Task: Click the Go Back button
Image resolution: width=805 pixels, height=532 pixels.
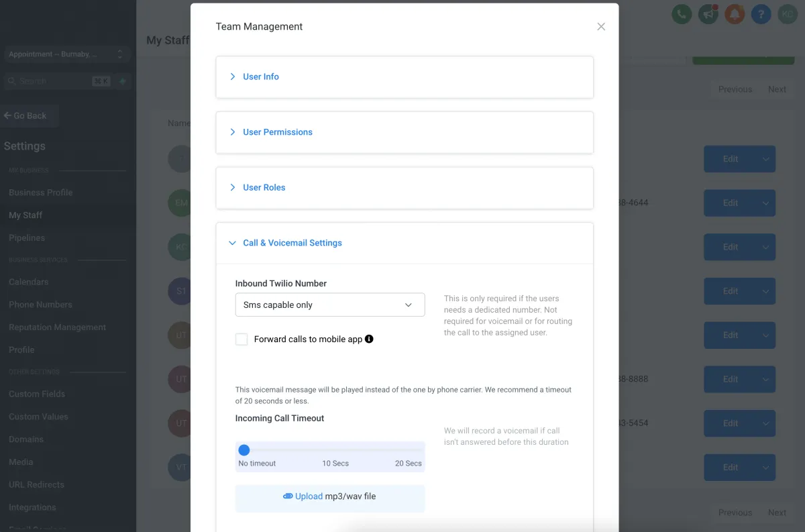Action: point(25,115)
